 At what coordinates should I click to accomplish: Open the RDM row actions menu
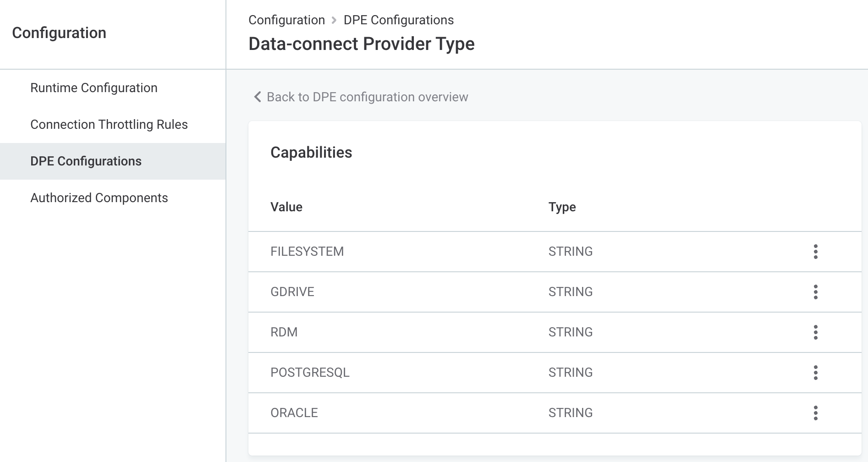pyautogui.click(x=815, y=332)
